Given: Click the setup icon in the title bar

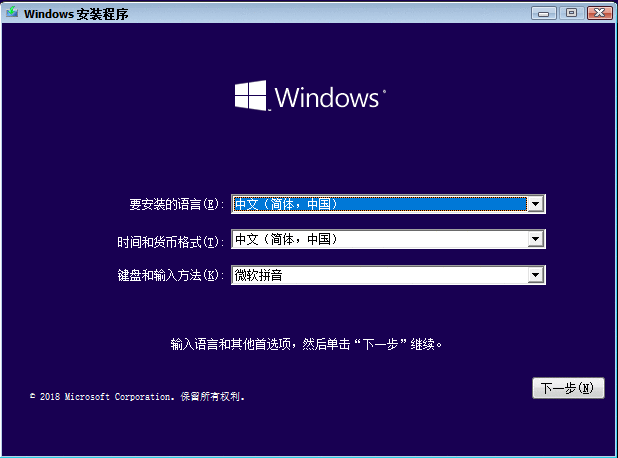Looking at the screenshot, I should coord(12,14).
